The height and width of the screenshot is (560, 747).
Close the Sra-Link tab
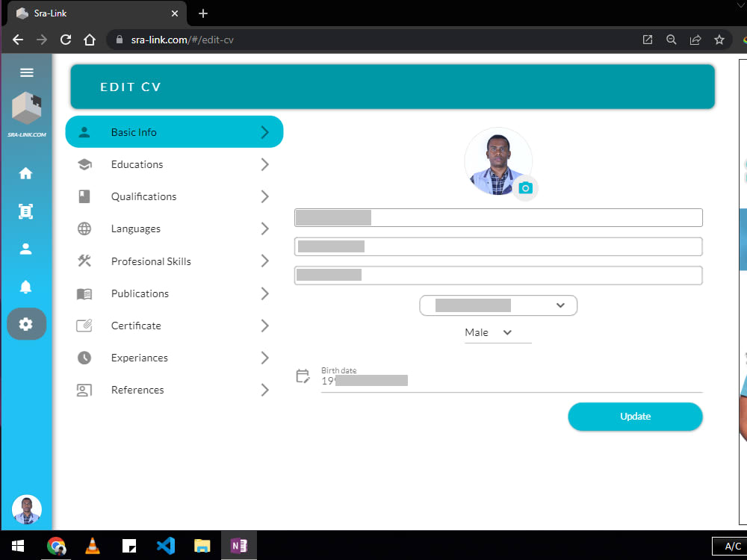click(175, 13)
